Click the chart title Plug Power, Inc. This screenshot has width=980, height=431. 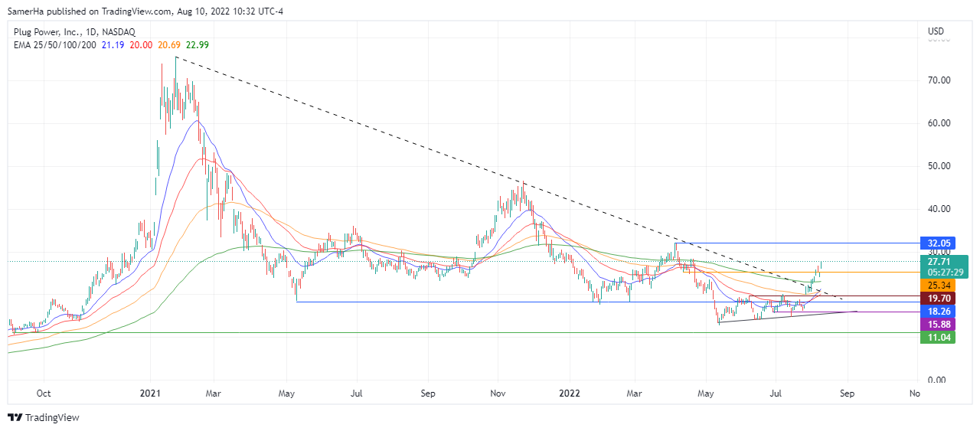[46, 32]
